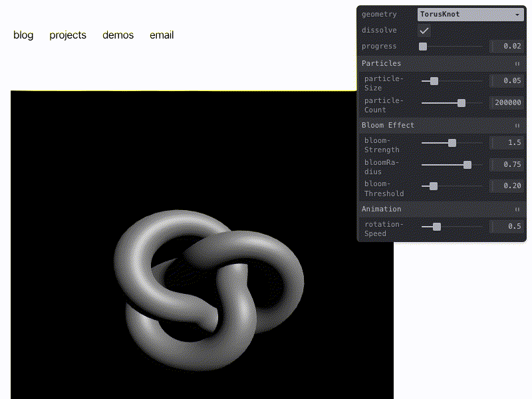Collapse the Animation folder
The height and width of the screenshot is (399, 532).
click(x=442, y=209)
